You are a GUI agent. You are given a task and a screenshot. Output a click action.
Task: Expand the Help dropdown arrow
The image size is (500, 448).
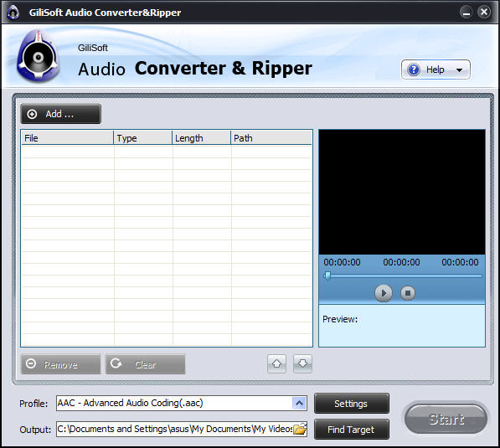click(459, 70)
